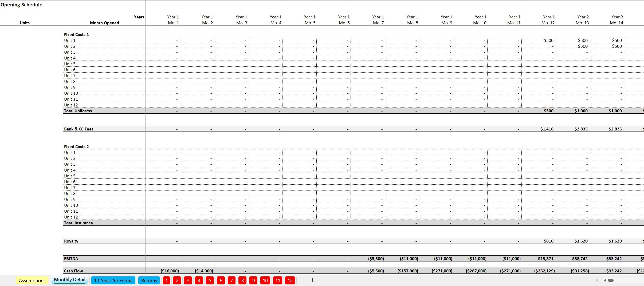The width and height of the screenshot is (644, 286).
Task: Open red sheet tab 7
Action: pyautogui.click(x=232, y=280)
